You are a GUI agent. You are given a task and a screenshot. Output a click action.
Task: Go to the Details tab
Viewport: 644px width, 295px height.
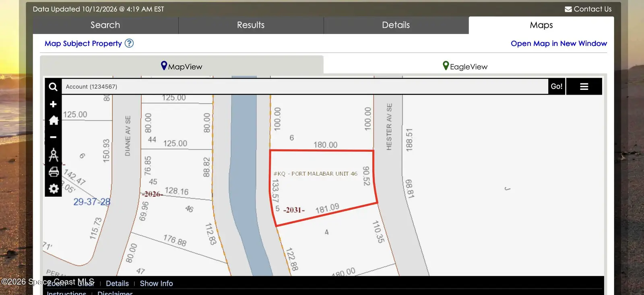[x=396, y=25]
